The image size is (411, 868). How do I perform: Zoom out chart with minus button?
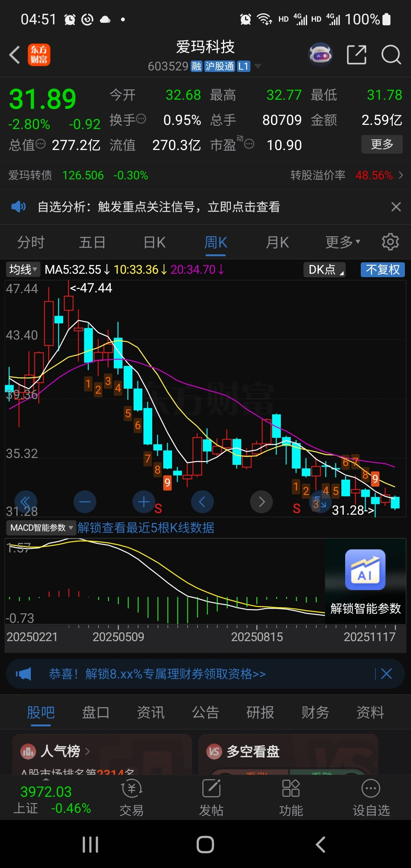coord(84,502)
